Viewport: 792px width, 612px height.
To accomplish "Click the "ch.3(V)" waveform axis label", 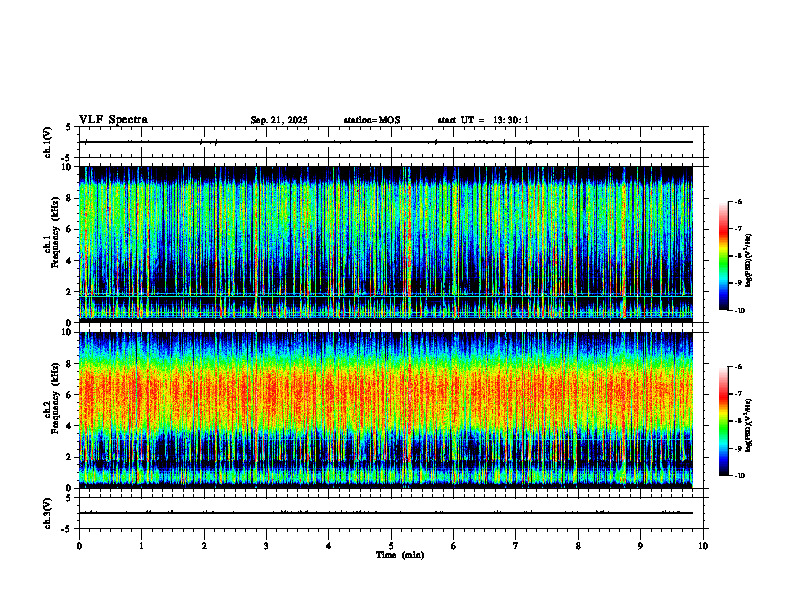I will point(48,514).
